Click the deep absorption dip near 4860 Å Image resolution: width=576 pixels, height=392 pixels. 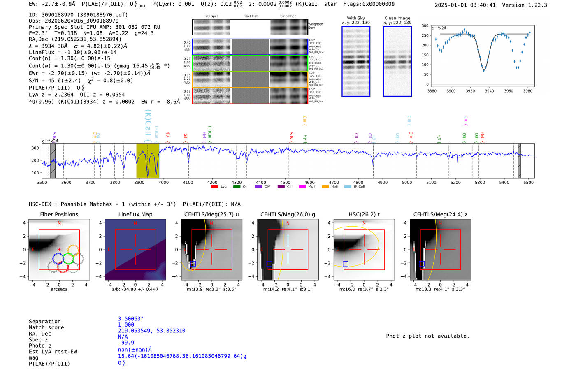coord(374,160)
